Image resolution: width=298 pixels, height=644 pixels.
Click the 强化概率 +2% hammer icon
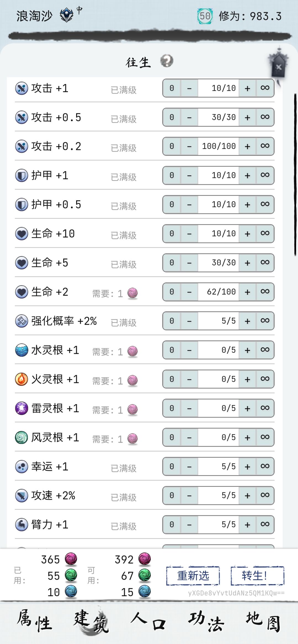pos(22,321)
